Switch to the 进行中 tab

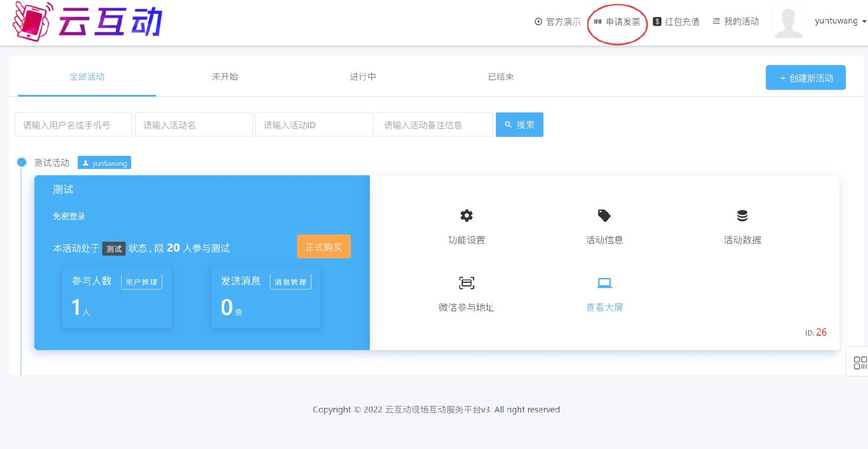(x=363, y=77)
